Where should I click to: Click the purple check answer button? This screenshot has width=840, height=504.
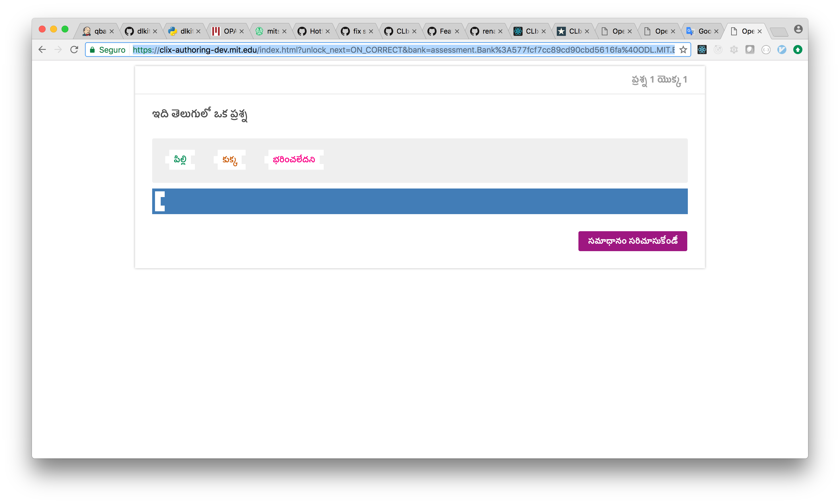pyautogui.click(x=632, y=241)
